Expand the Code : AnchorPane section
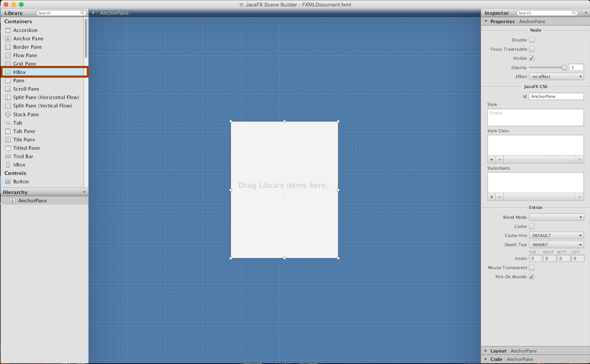Screen dimensions: 590x364 (486, 359)
